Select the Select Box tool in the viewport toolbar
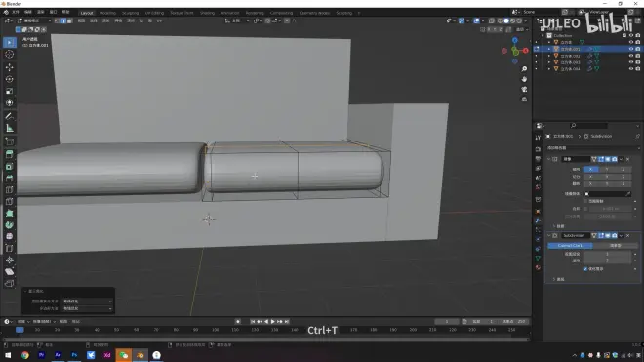This screenshot has height=362, width=644. coord(10,42)
